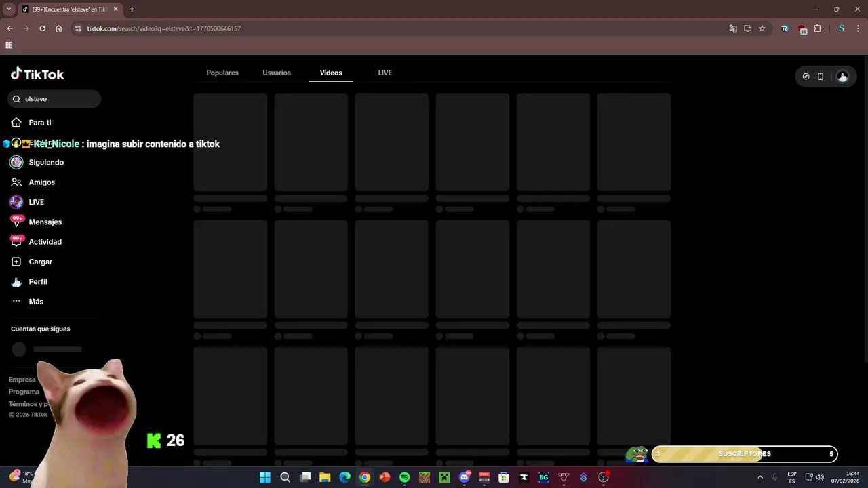This screenshot has width=868, height=488.
Task: Open the Chrome three-dot menu
Action: pyautogui.click(x=858, y=28)
